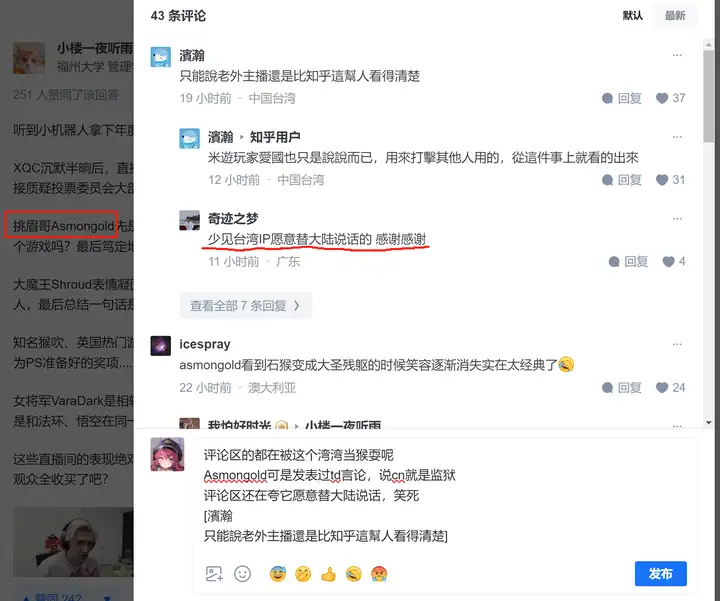Open more options for icespray's comment
The image size is (720, 601).
pos(677,344)
